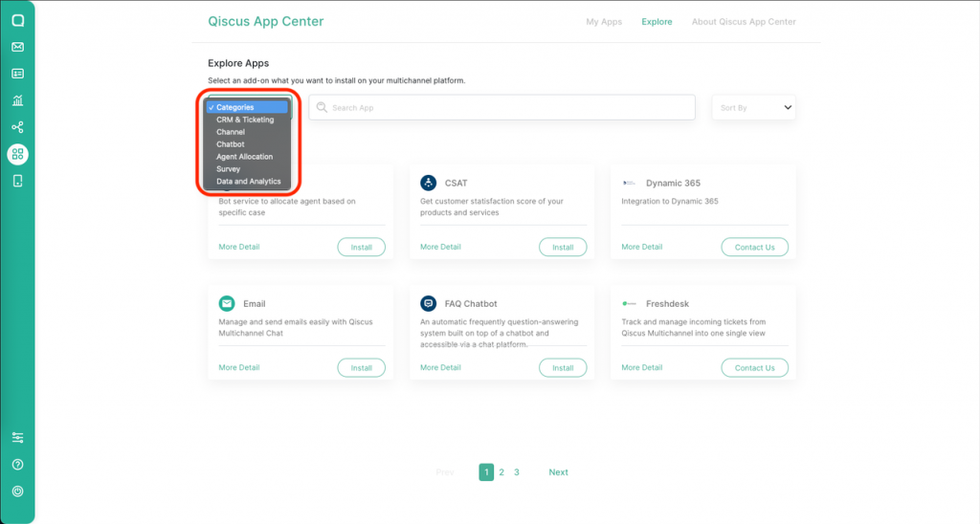Open the chat inbox sidebar icon
The width and height of the screenshot is (980, 524).
coord(17,21)
